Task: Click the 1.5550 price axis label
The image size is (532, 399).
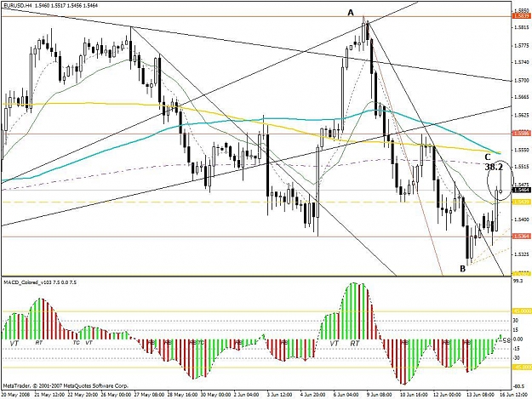Action: (522, 150)
